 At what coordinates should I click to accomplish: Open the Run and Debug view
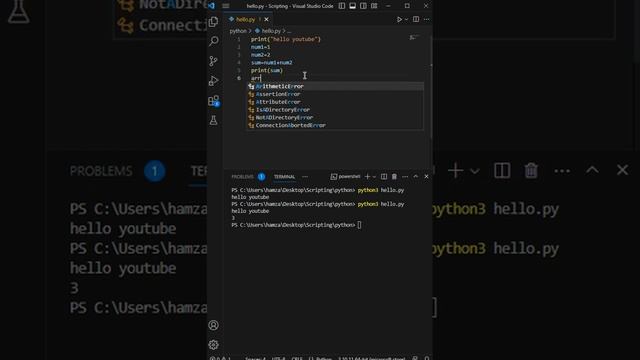pos(213,80)
